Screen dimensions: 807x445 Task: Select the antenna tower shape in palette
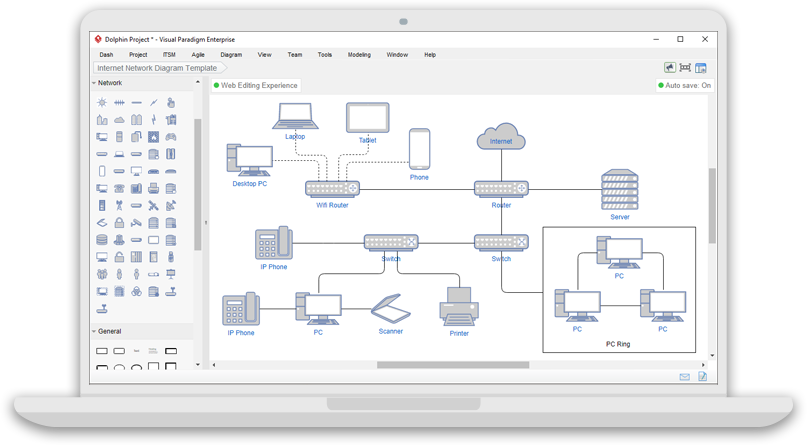[x=119, y=206]
